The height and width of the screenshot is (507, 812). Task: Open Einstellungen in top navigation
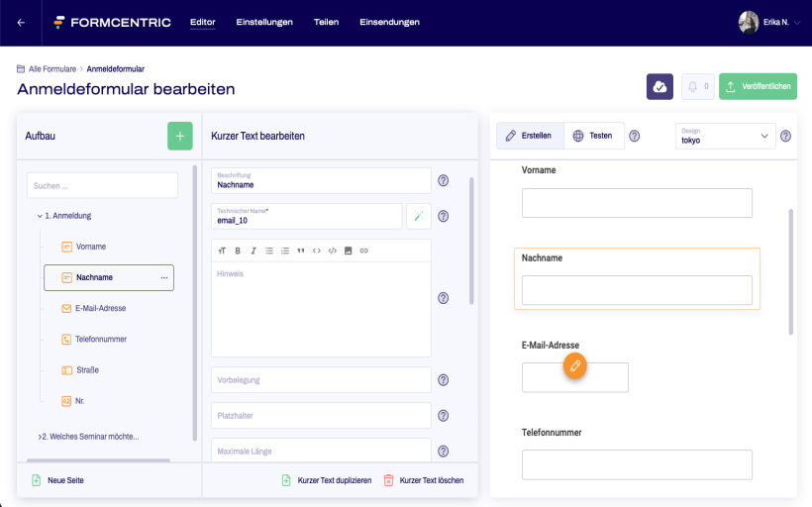pos(264,22)
